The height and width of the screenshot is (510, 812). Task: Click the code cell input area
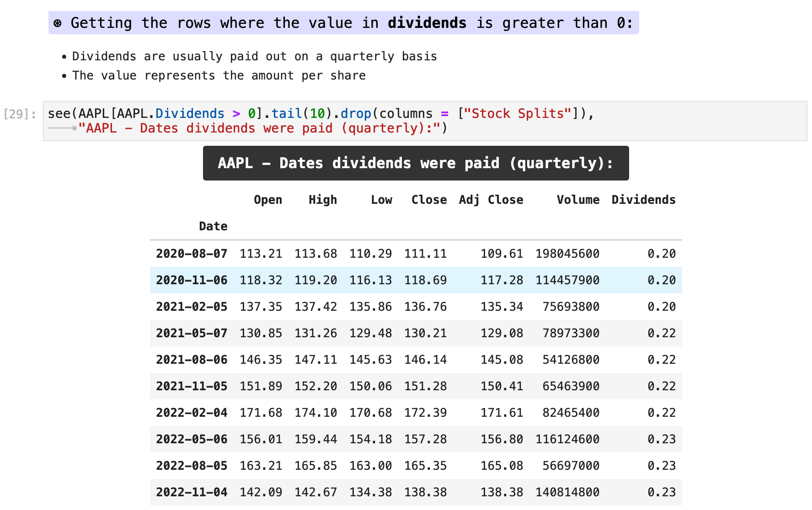click(x=425, y=121)
